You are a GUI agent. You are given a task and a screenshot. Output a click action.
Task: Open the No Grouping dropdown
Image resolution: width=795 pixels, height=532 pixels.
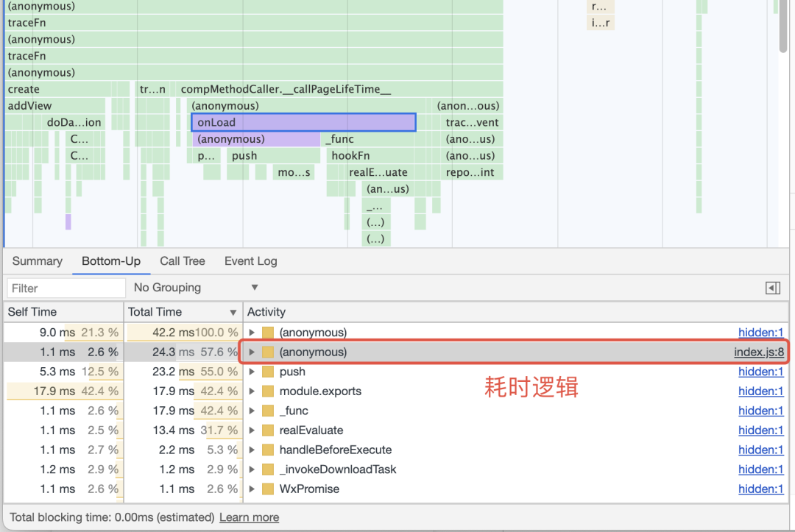point(197,288)
